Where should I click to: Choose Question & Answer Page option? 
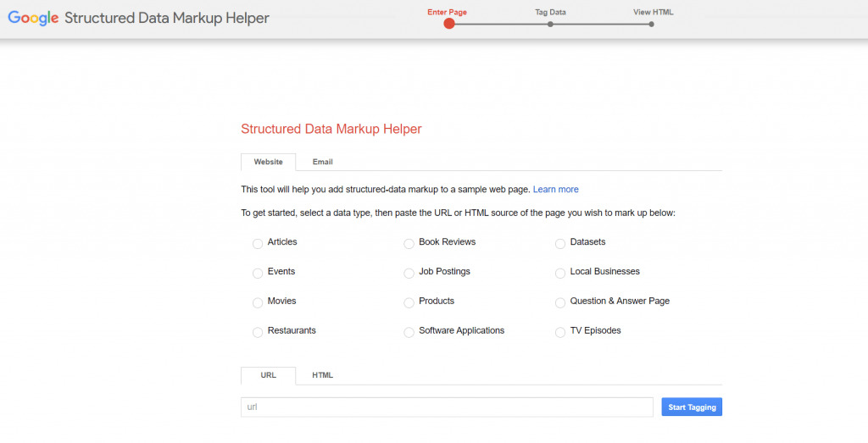click(x=560, y=303)
